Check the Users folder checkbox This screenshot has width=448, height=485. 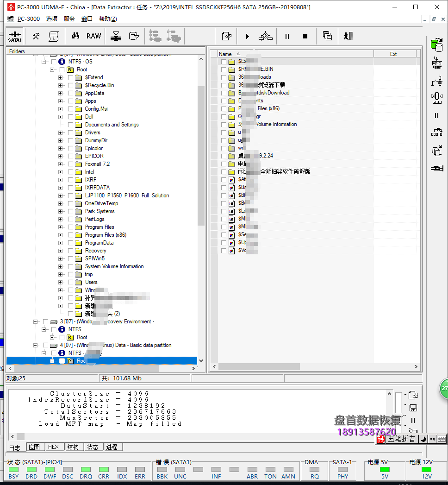(70, 283)
